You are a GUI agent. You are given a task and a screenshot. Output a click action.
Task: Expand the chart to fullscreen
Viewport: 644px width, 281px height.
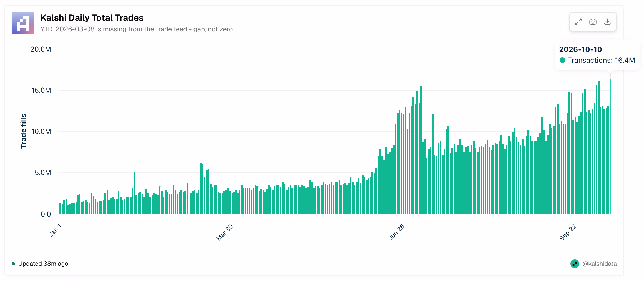(578, 22)
